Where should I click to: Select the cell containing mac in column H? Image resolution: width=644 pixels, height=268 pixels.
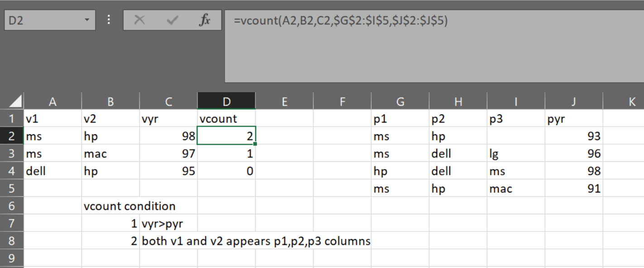point(501,188)
